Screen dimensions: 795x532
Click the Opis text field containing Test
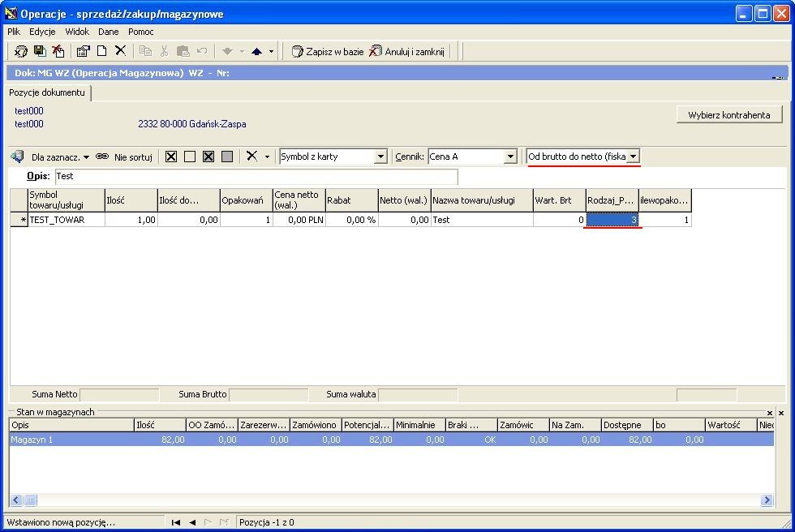pyautogui.click(x=256, y=176)
